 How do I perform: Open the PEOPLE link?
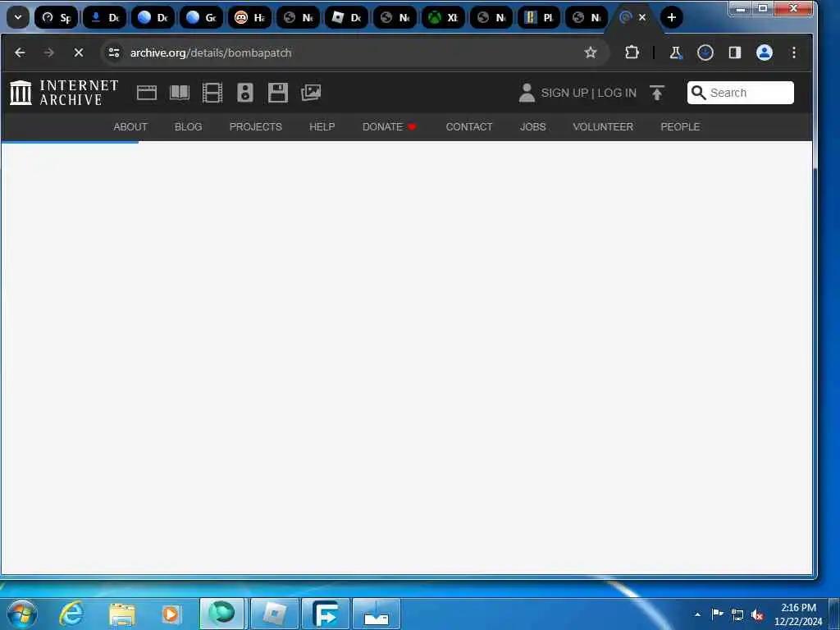(x=680, y=127)
